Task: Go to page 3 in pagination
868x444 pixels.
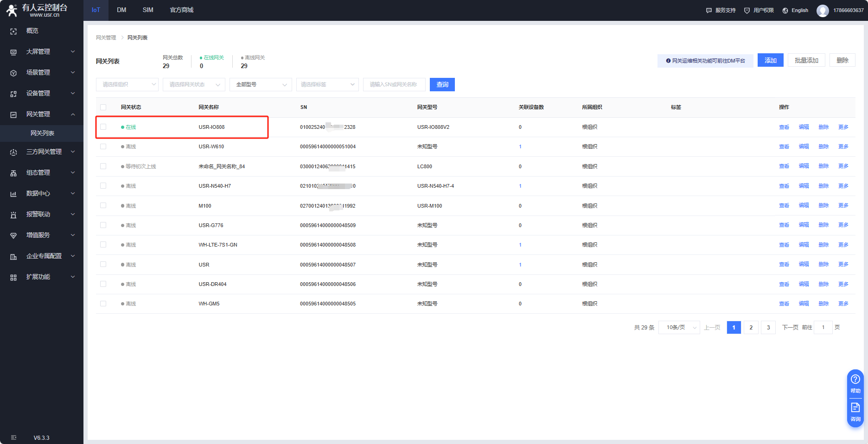Action: coord(768,327)
